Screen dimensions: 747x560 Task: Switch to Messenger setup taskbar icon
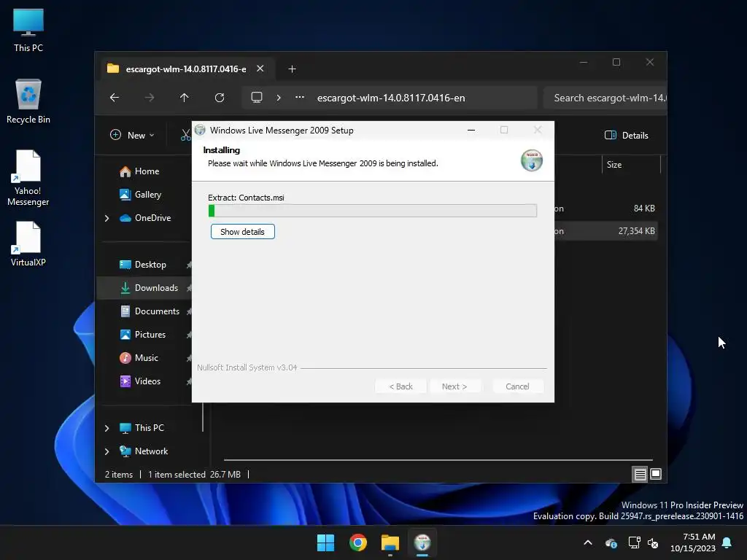pos(422,542)
